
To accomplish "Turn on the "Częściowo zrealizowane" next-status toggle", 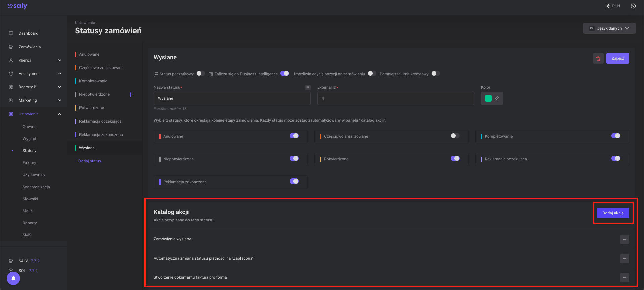I will pos(455,136).
